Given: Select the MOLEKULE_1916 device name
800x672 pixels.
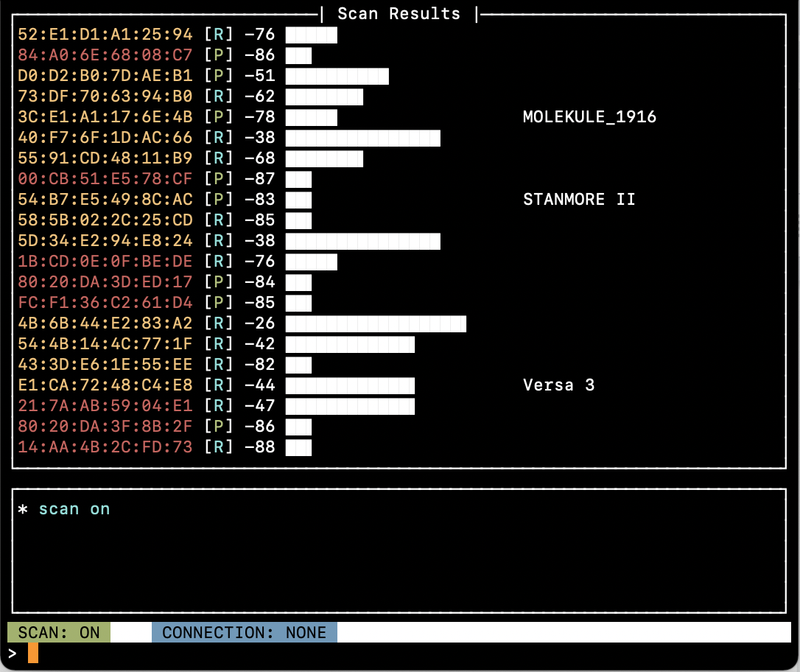Looking at the screenshot, I should pyautogui.click(x=589, y=116).
